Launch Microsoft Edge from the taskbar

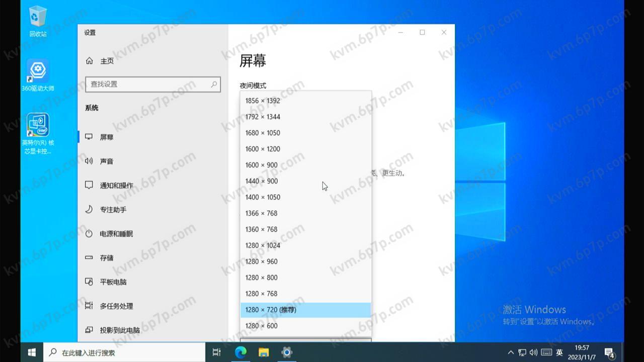(x=240, y=352)
